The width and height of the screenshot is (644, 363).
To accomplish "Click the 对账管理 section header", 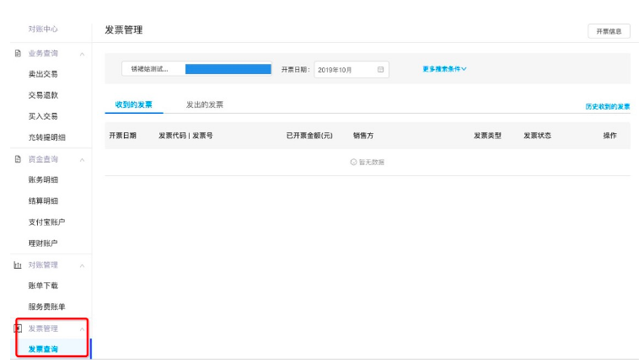I will [x=43, y=265].
